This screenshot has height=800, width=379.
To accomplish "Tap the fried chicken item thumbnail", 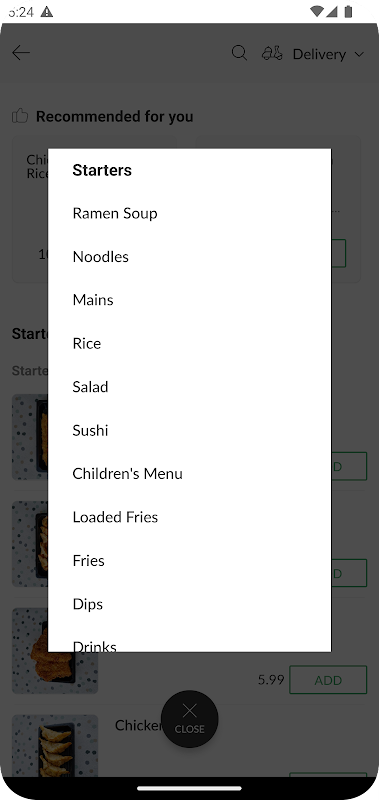I will [x=55, y=651].
